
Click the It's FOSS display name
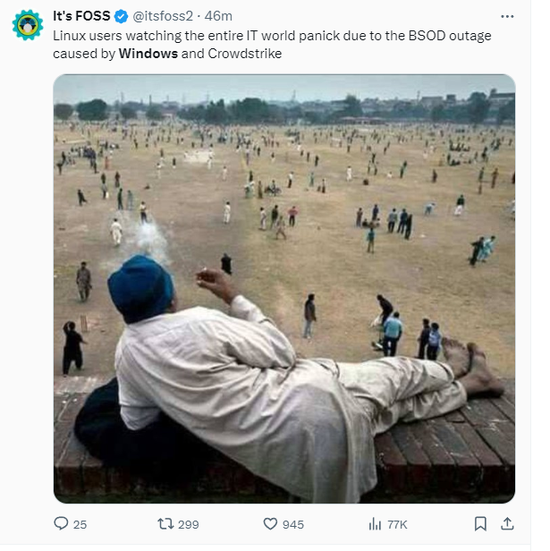81,16
